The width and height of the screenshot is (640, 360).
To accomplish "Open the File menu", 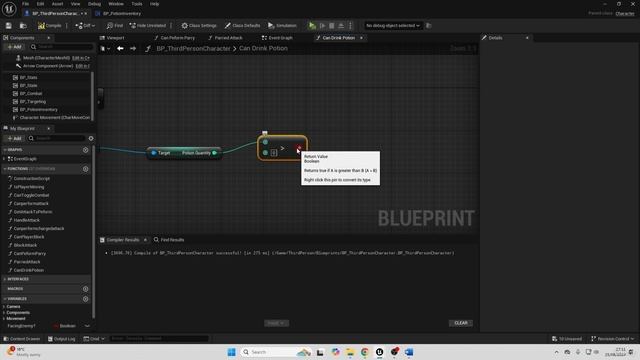I will coord(25,4).
